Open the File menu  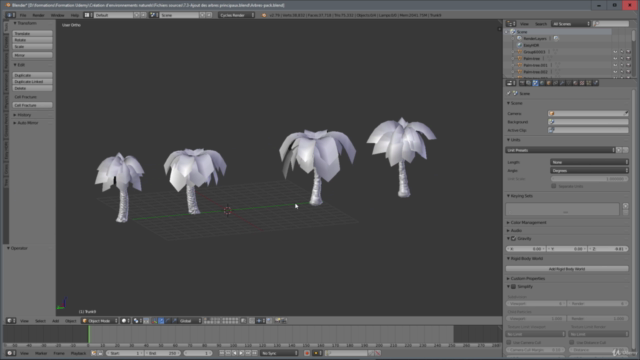[23, 15]
